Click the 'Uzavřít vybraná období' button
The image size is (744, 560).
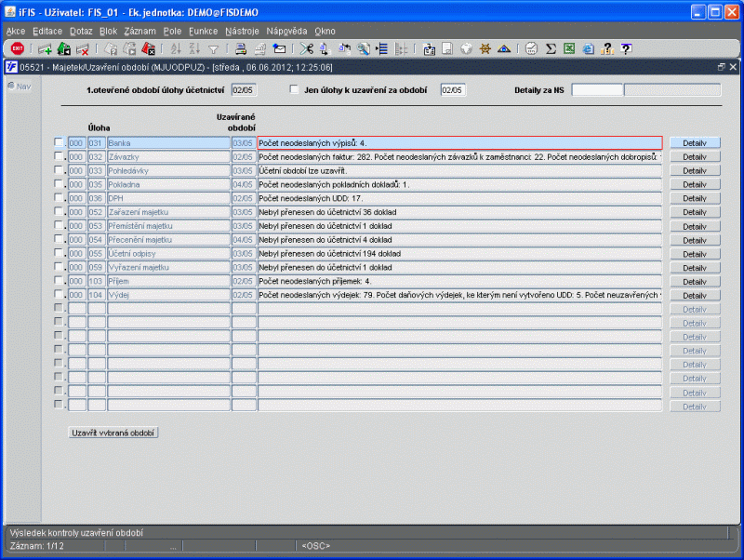[113, 433]
